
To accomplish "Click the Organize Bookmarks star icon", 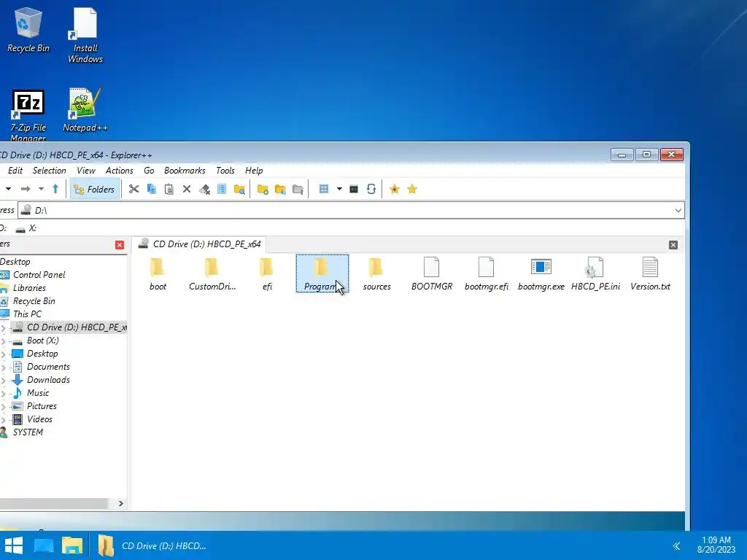I will [412, 189].
